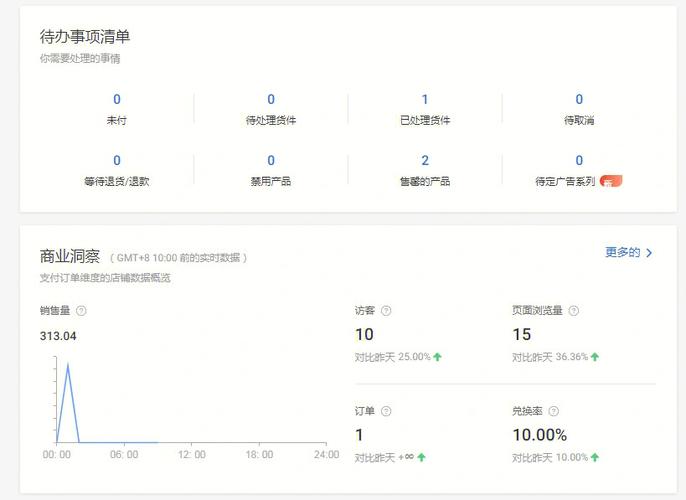Image resolution: width=686 pixels, height=500 pixels.
Task: Click the green up arrow beside 25.00%
Action: (x=437, y=357)
